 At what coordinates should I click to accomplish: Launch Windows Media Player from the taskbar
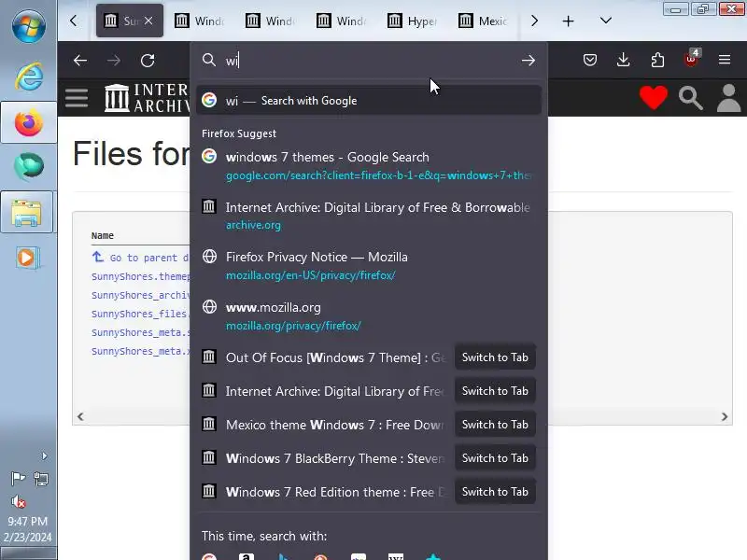(x=28, y=259)
